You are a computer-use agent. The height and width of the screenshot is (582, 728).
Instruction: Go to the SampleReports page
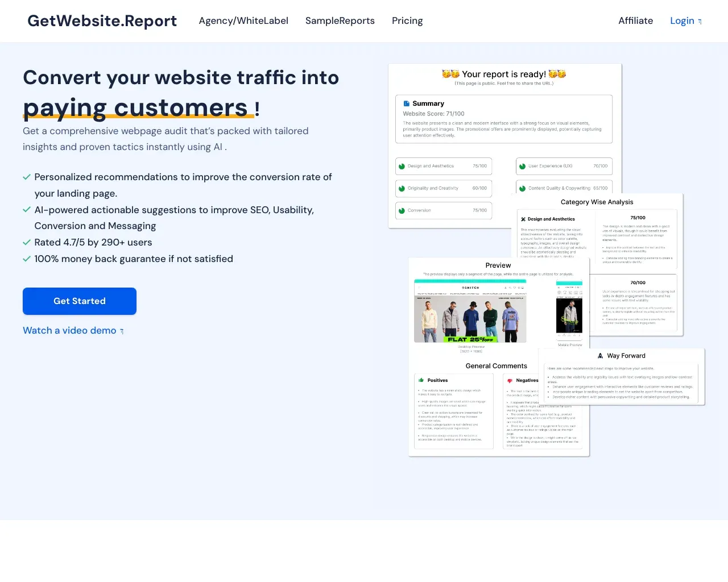click(340, 21)
